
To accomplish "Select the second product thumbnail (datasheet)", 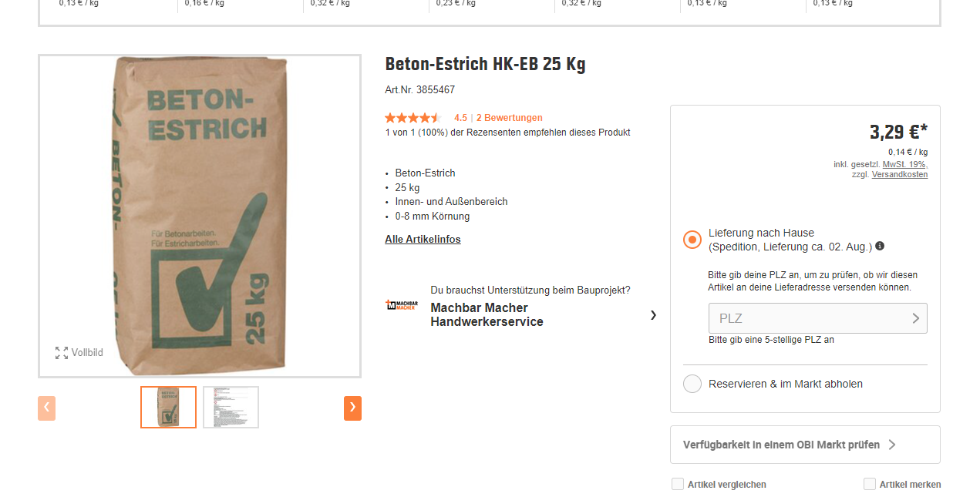I will 231,407.
